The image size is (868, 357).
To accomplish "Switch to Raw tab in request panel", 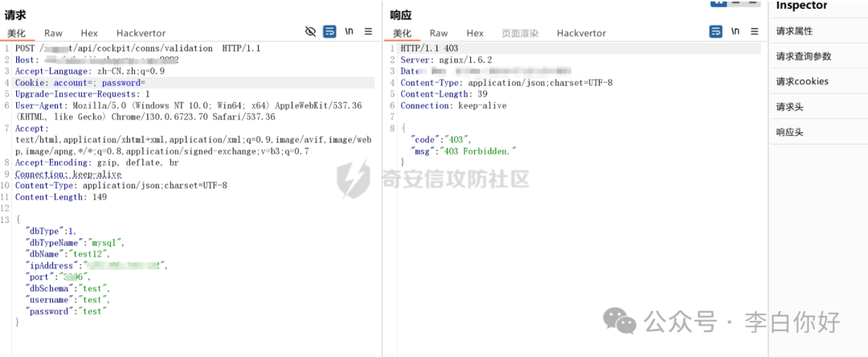I will (54, 33).
